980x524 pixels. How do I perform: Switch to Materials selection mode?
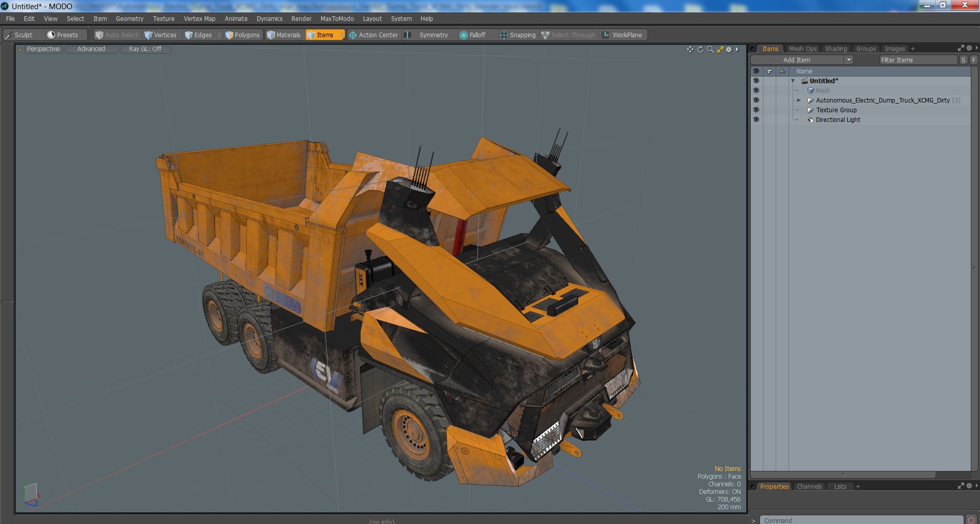point(284,35)
